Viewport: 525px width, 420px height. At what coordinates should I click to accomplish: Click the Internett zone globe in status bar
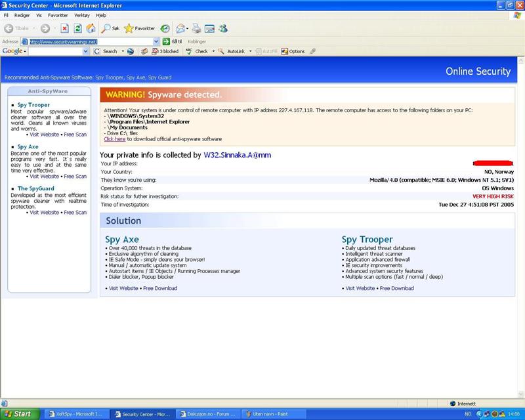(x=453, y=404)
